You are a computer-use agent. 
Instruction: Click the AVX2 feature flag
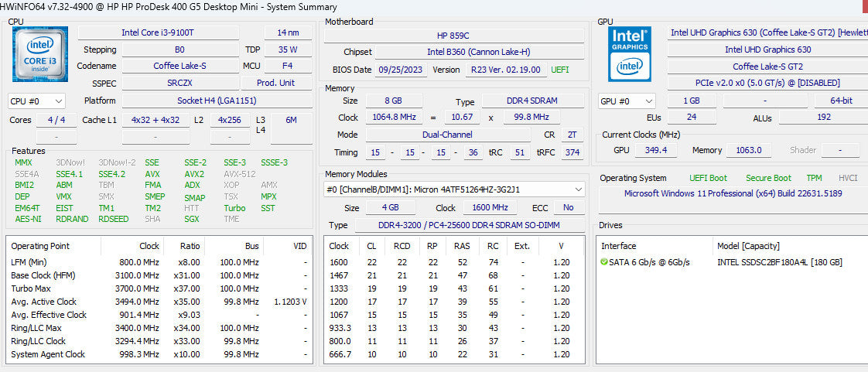tap(194, 174)
